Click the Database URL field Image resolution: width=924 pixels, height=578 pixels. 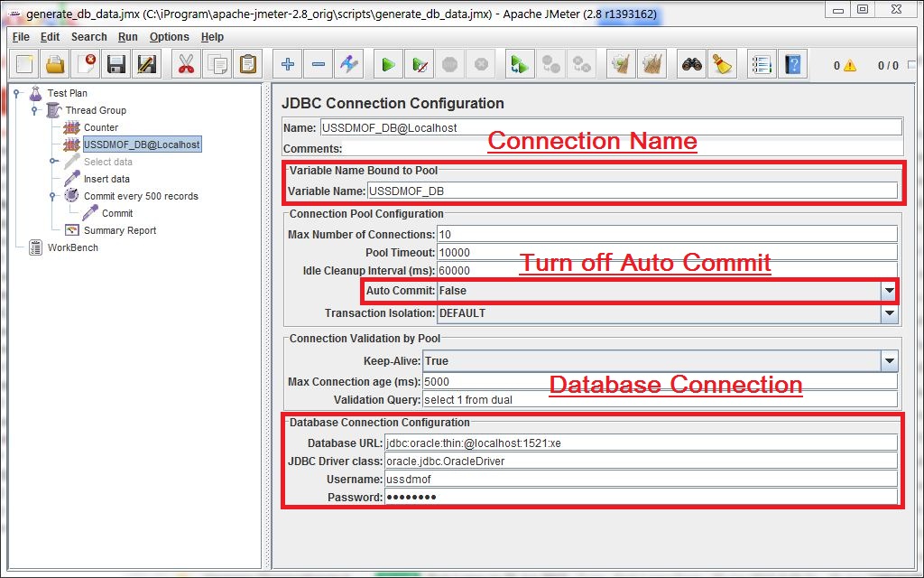(x=642, y=443)
